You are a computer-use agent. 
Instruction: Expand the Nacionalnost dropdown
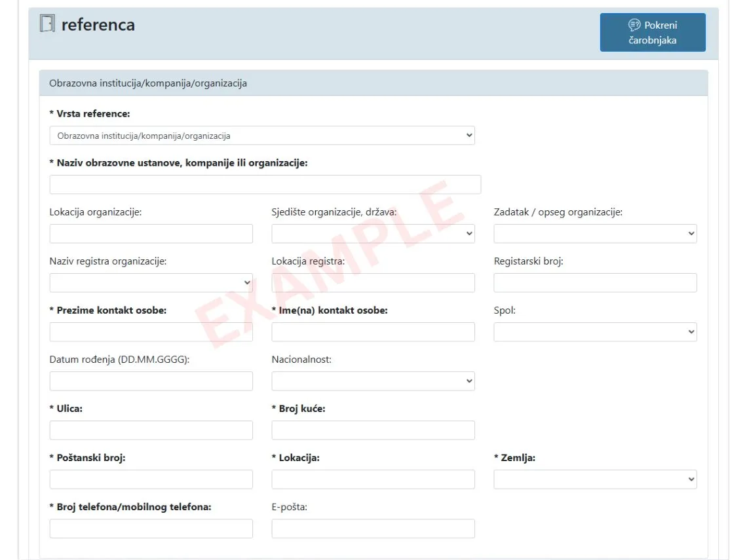(373, 381)
